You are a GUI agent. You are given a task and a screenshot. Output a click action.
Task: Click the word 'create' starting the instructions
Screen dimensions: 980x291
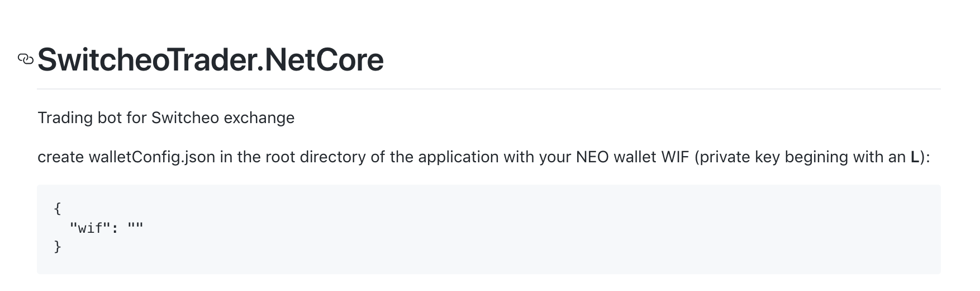tap(60, 157)
